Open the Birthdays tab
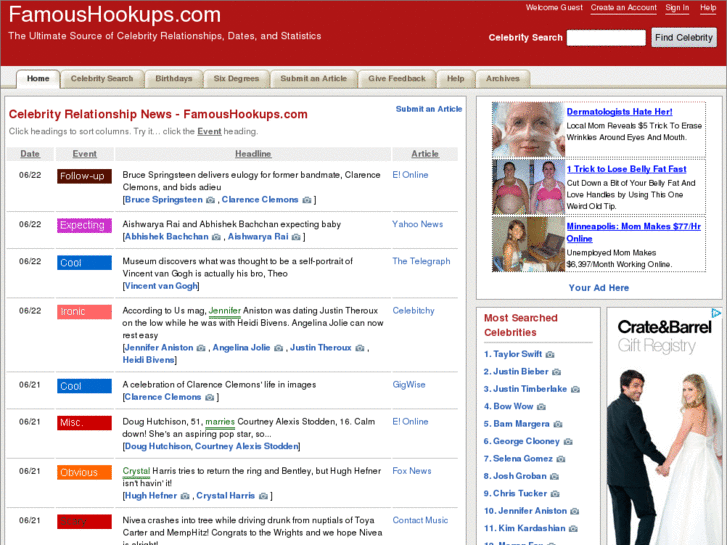 pos(174,79)
